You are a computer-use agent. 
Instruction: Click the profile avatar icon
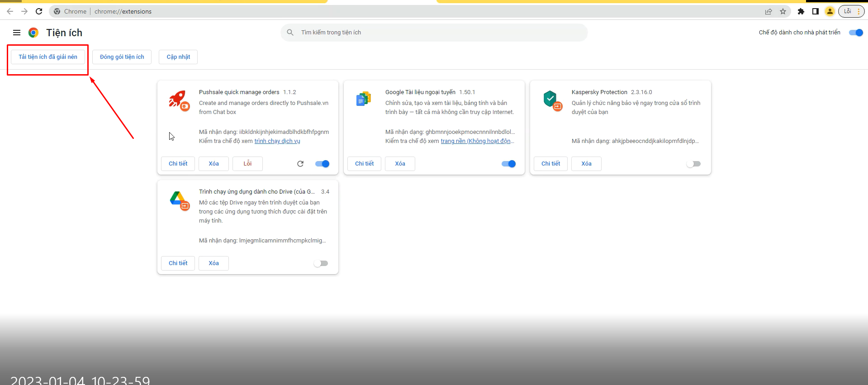pyautogui.click(x=830, y=11)
